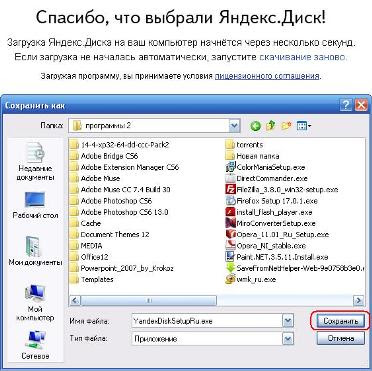Select Adobe Muse CC 7.4 Build 30 folder

(121, 190)
